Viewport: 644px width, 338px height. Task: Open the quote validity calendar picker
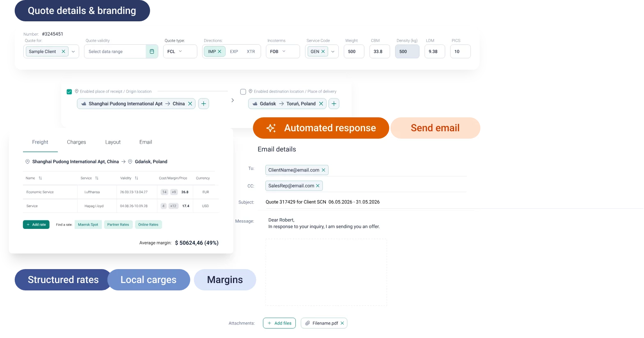tap(152, 52)
